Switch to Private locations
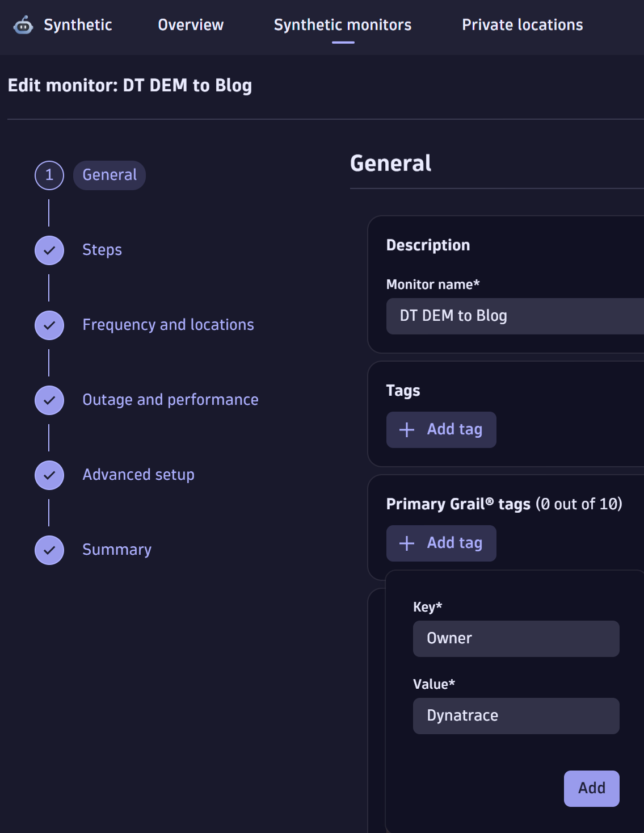Screen dimensions: 644x833 click(523, 25)
